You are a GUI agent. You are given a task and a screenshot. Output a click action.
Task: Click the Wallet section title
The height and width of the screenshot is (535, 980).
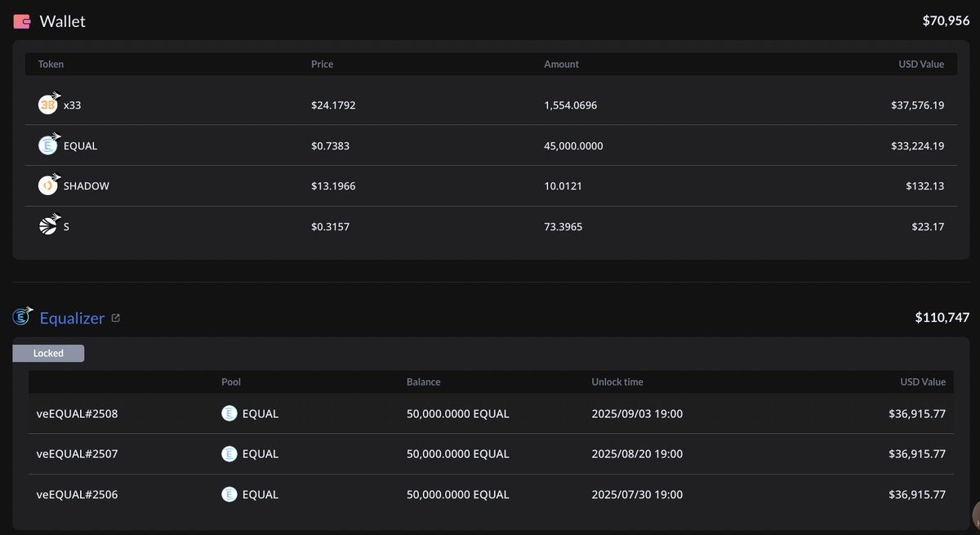point(62,22)
